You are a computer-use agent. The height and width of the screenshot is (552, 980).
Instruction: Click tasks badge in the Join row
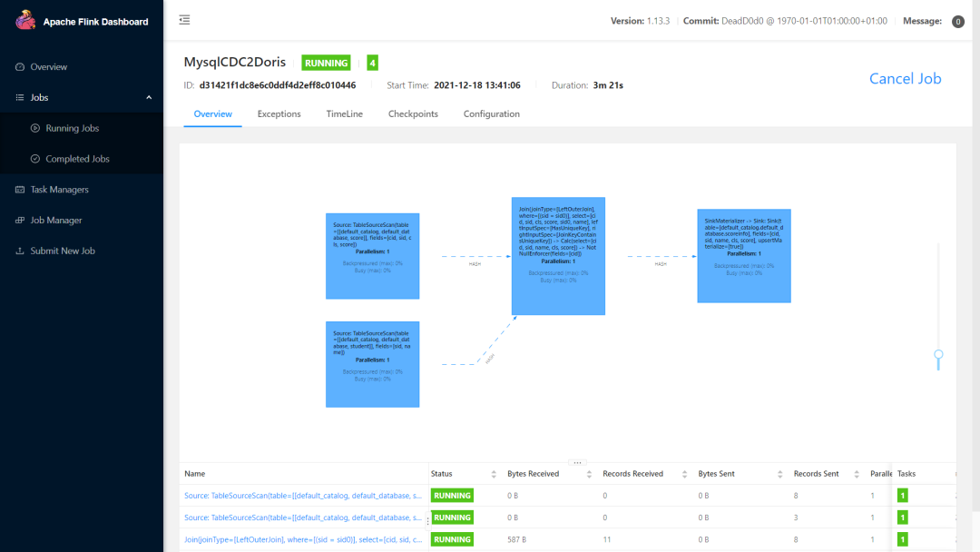[903, 539]
